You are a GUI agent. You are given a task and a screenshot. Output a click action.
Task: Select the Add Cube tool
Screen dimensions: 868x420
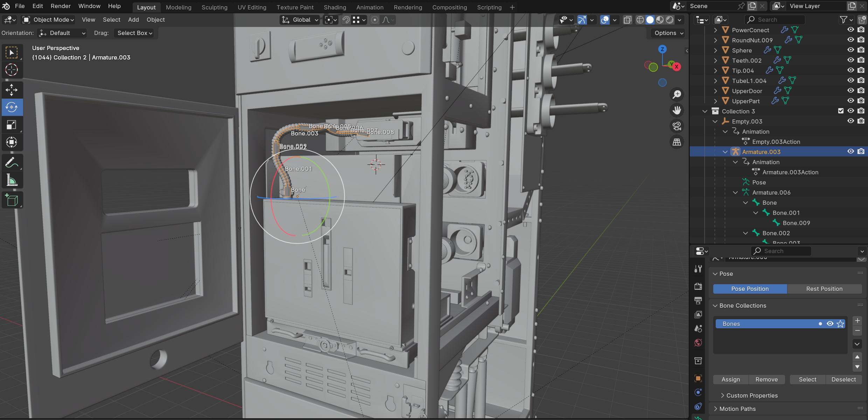[x=12, y=200]
